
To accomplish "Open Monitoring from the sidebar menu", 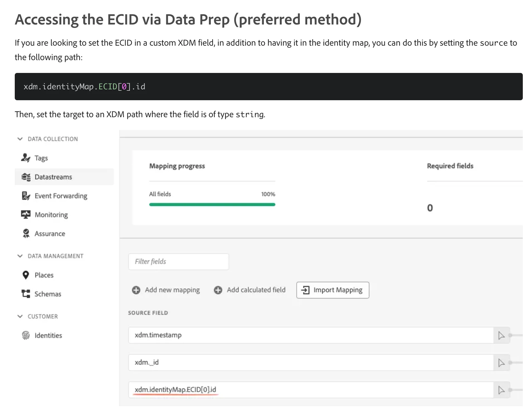I will (51, 215).
